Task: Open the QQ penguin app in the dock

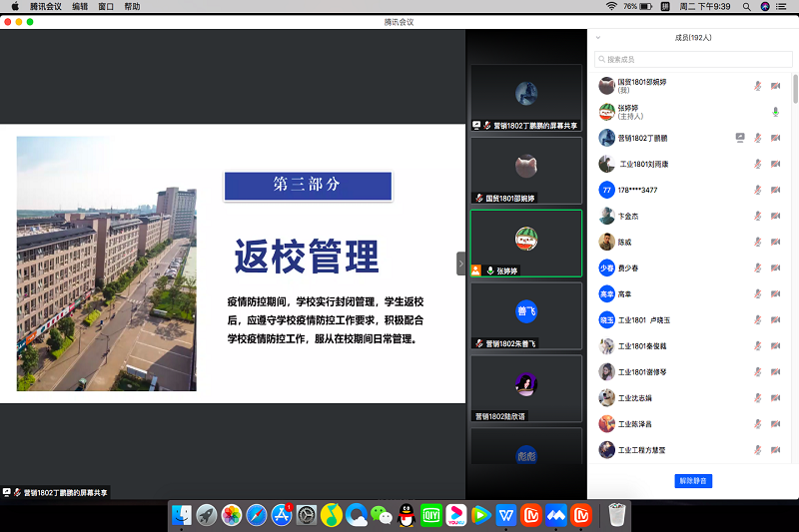Action: pos(406,515)
